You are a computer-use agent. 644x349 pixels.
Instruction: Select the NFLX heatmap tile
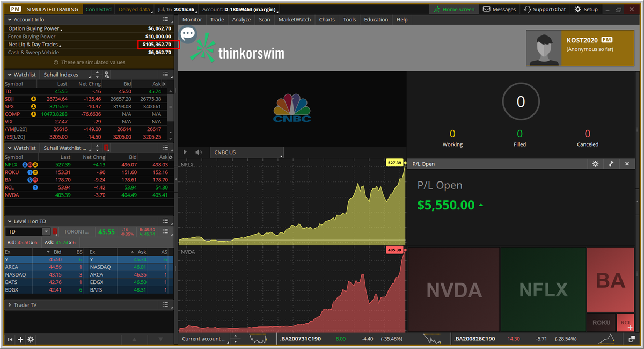(543, 289)
